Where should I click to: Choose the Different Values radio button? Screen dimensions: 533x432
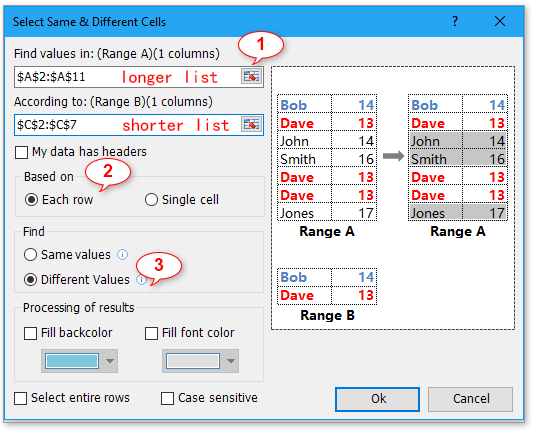pos(30,280)
